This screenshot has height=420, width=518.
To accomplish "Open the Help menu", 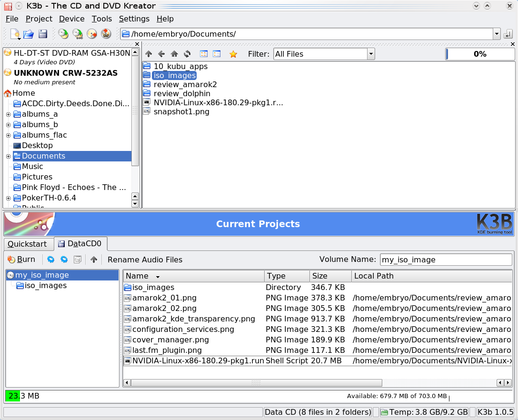I will (165, 19).
